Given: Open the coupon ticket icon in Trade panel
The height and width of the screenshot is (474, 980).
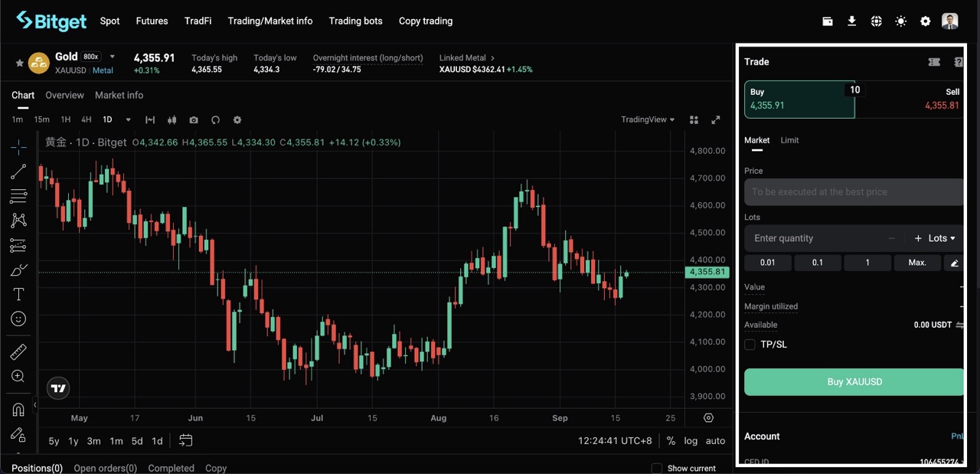Looking at the screenshot, I should (934, 62).
